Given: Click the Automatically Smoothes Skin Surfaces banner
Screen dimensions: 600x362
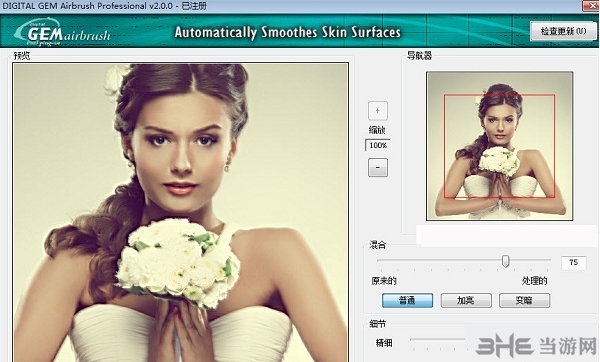Looking at the screenshot, I should [x=287, y=33].
